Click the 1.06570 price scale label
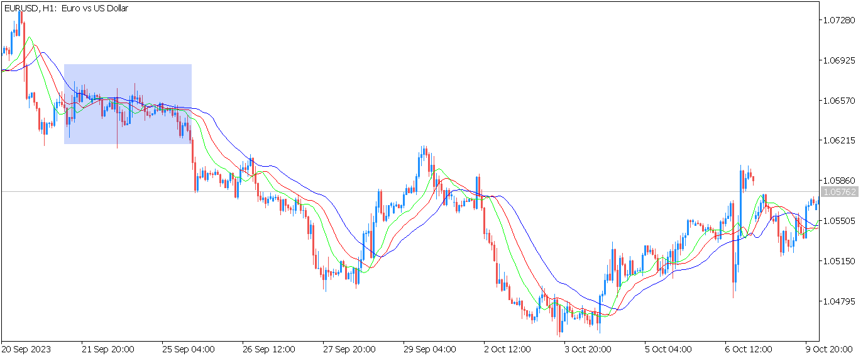 839,101
